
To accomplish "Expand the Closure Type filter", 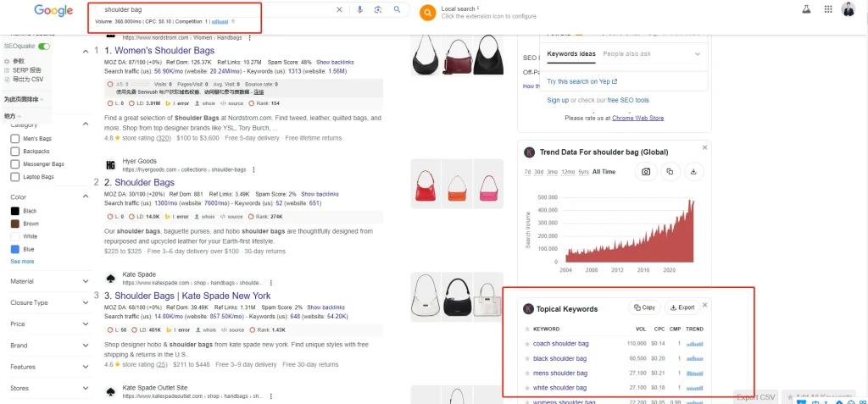I will click(86, 302).
